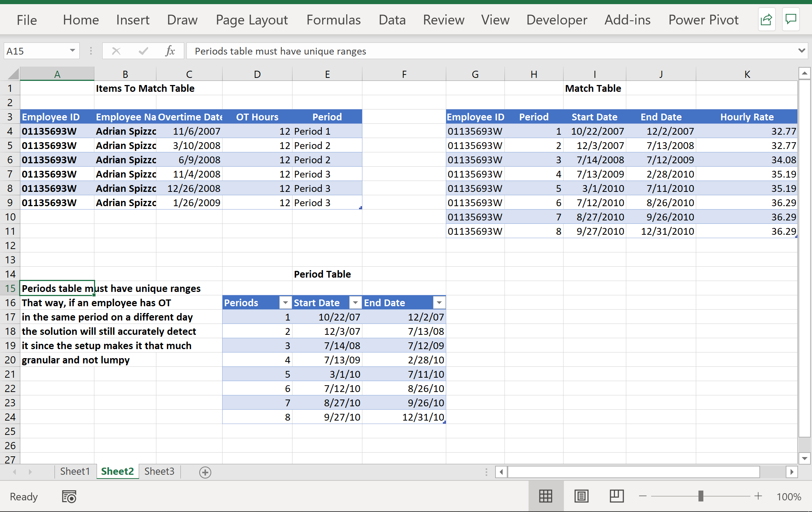Add a new sheet with plus icon
812x512 pixels.
205,472
